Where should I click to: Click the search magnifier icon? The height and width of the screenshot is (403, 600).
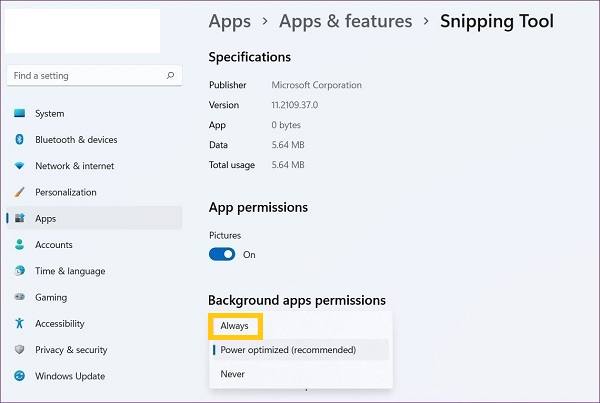point(170,75)
